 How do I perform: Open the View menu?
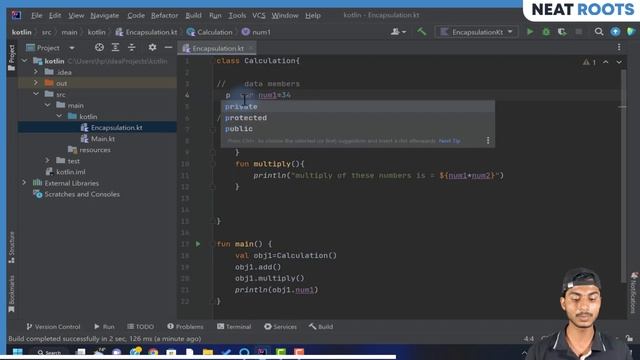tap(76, 16)
